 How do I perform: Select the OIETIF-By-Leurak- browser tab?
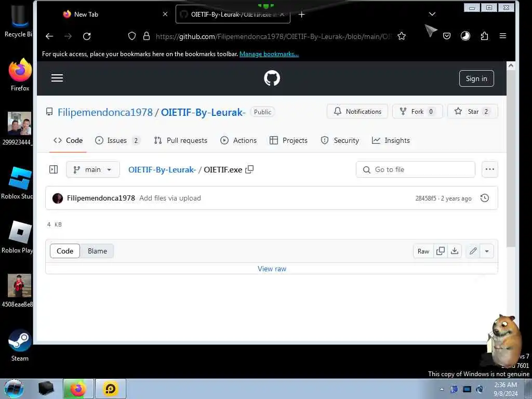(x=233, y=14)
